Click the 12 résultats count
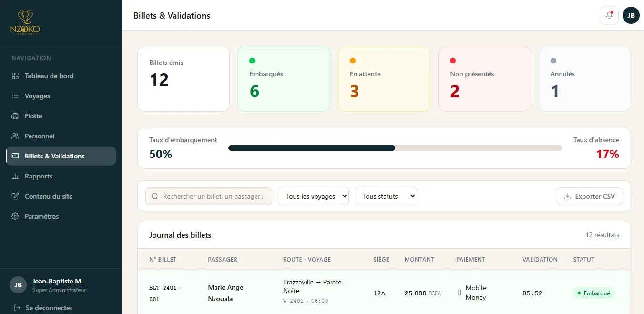The width and height of the screenshot is (644, 314). tap(603, 235)
